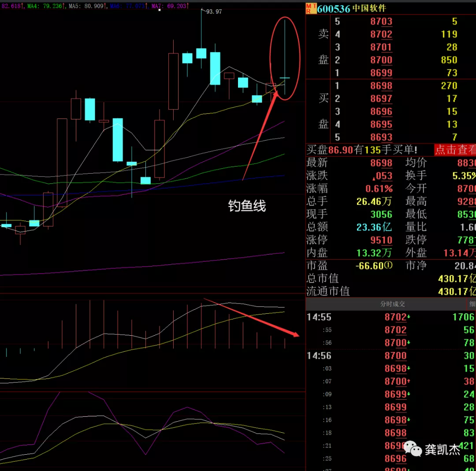Select buy level 1 volume 270

(449, 85)
